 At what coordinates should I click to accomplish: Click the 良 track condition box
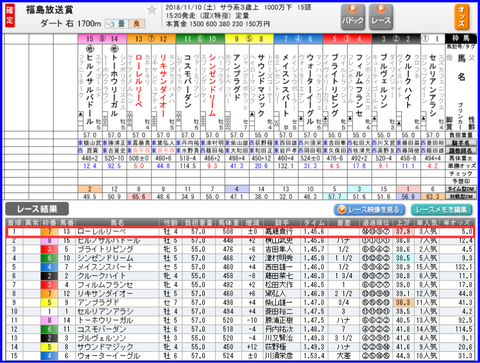(x=137, y=24)
